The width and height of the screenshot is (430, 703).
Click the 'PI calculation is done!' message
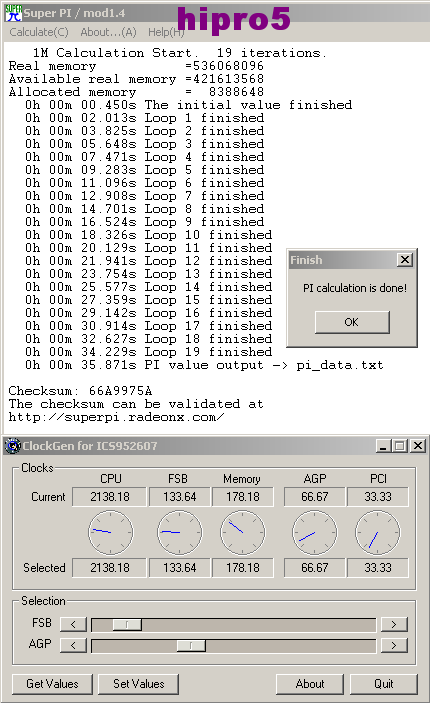point(355,288)
